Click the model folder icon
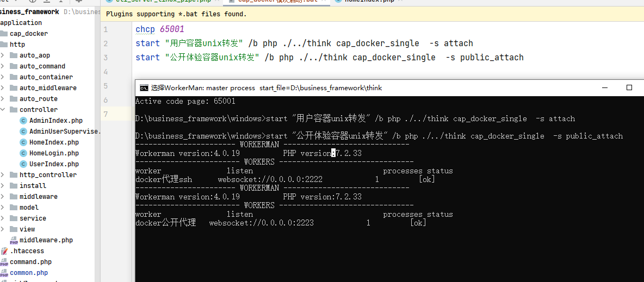Image resolution: width=644 pixels, height=282 pixels. (14, 208)
